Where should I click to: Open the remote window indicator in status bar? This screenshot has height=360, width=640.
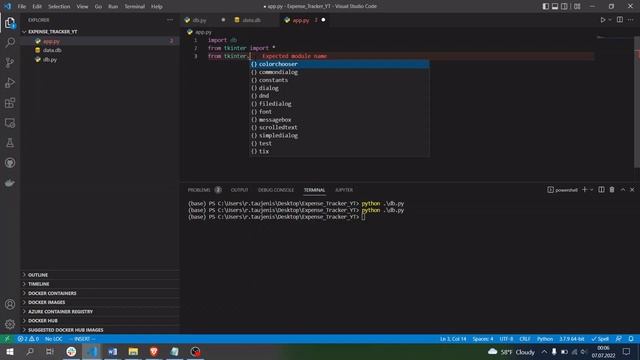(x=7, y=339)
